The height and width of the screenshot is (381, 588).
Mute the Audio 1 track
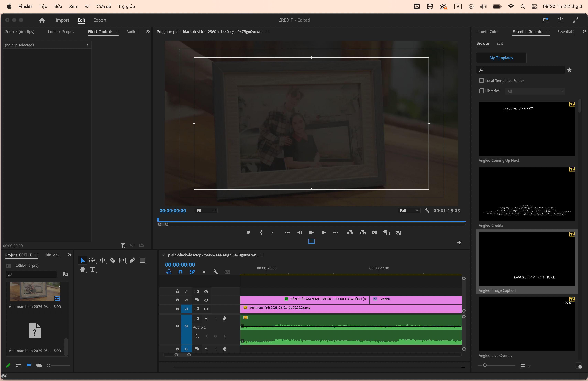[x=206, y=319]
